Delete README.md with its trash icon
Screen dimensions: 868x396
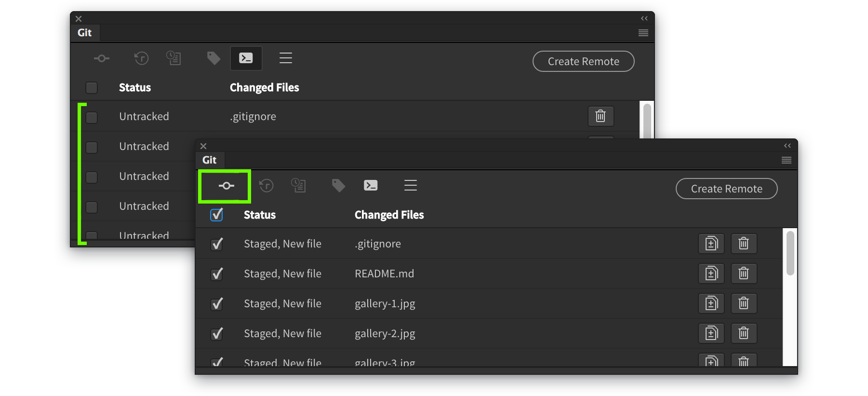743,273
